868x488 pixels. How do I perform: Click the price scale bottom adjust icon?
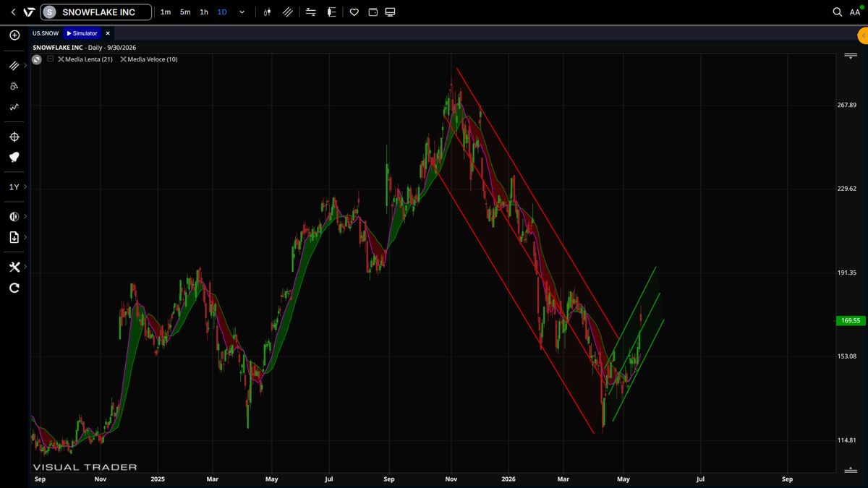(851, 471)
